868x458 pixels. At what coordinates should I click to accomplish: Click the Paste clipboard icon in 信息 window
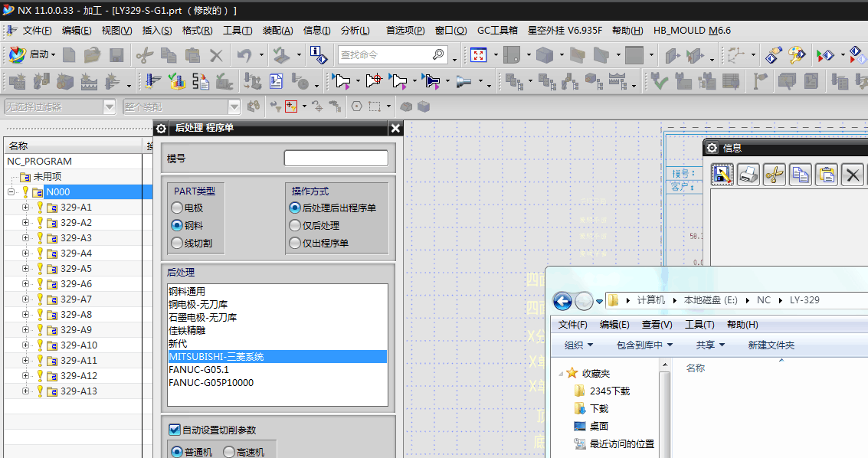pyautogui.click(x=827, y=175)
